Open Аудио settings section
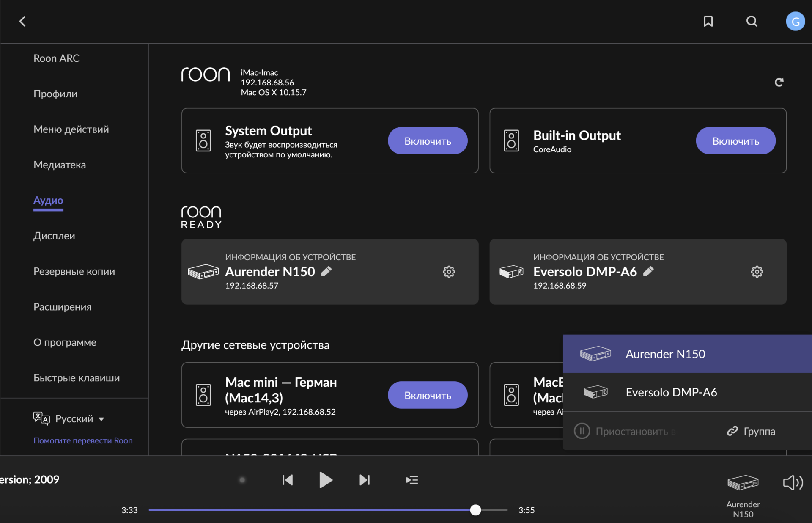 pos(48,200)
